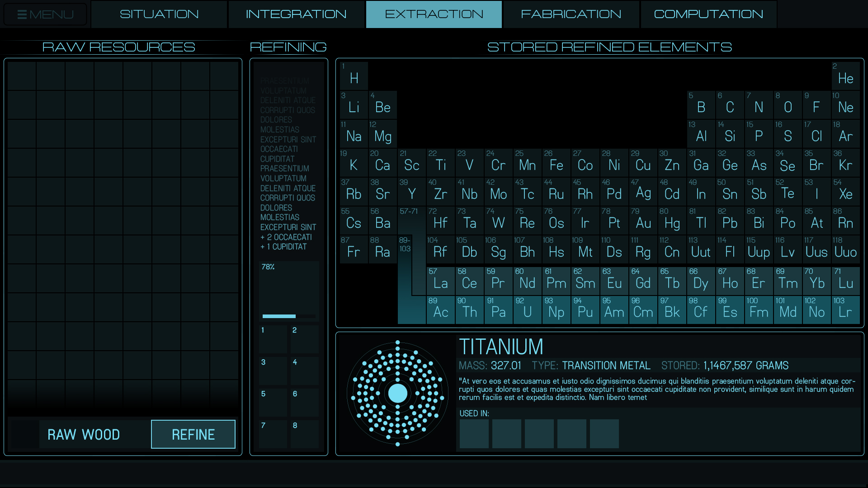The width and height of the screenshot is (868, 488).
Task: Select refining slot number 1
Action: pos(273,339)
